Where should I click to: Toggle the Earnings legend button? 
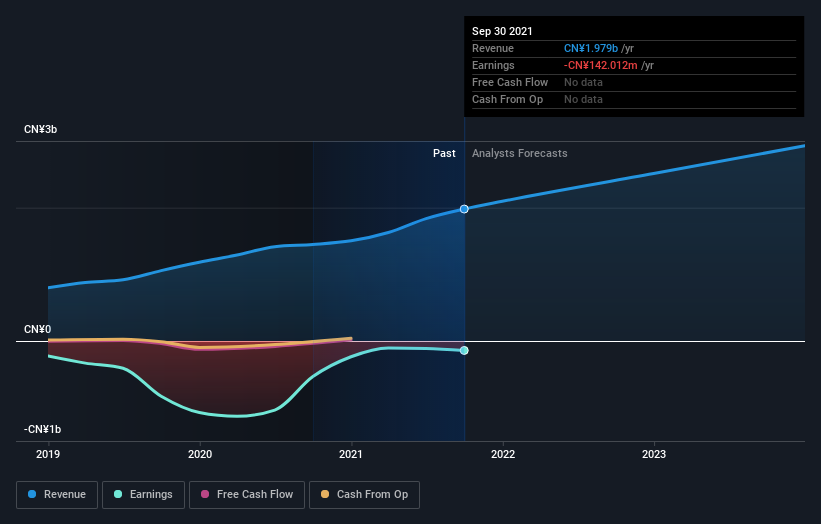143,495
